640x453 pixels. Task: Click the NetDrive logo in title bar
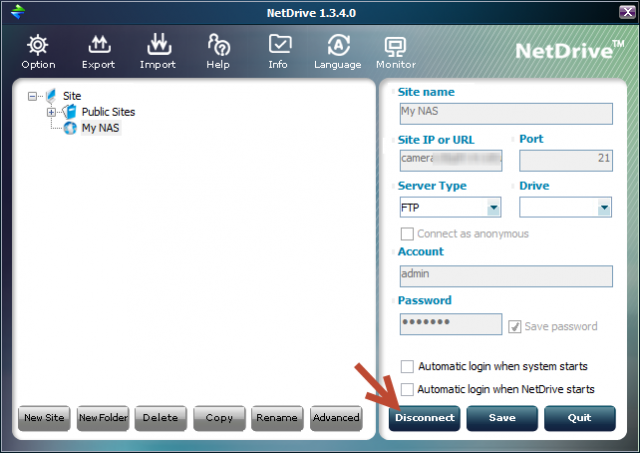point(18,12)
